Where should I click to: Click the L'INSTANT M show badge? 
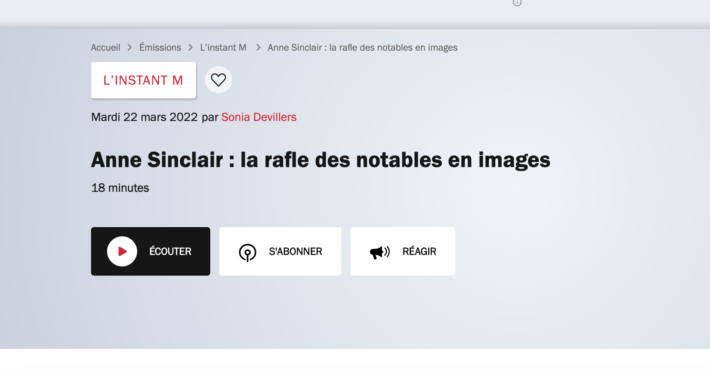point(144,80)
